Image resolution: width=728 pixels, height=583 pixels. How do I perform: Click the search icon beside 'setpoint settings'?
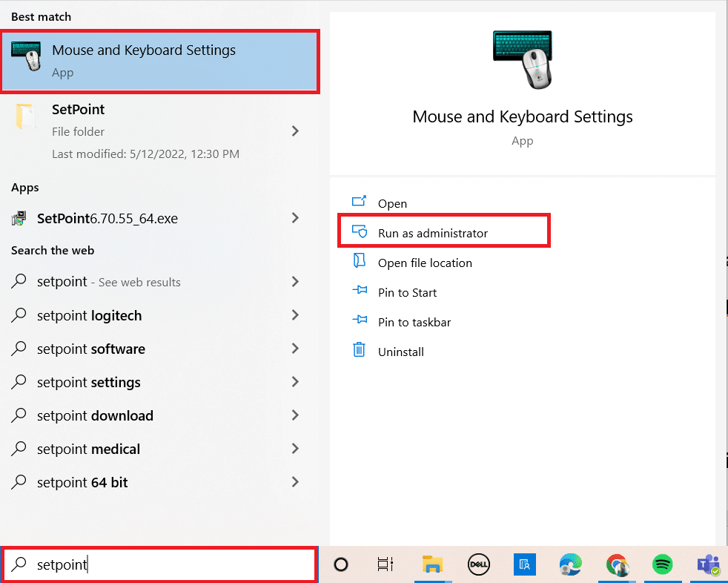point(19,381)
